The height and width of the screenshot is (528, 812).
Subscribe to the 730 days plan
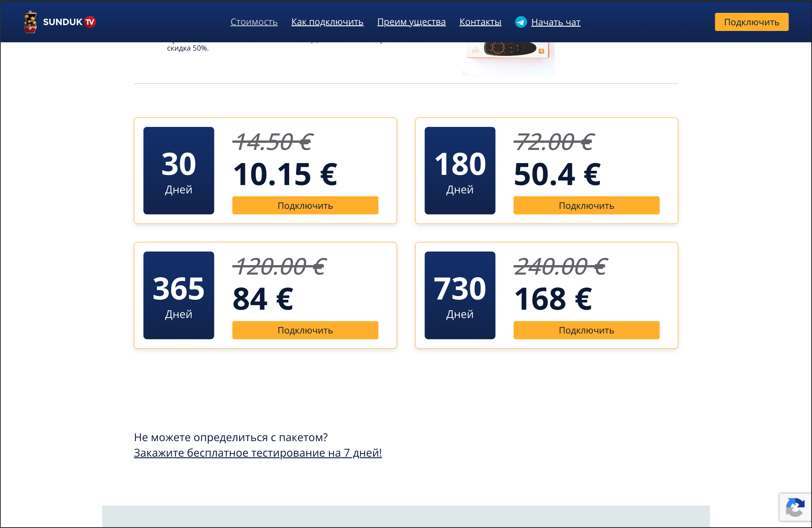click(x=586, y=330)
